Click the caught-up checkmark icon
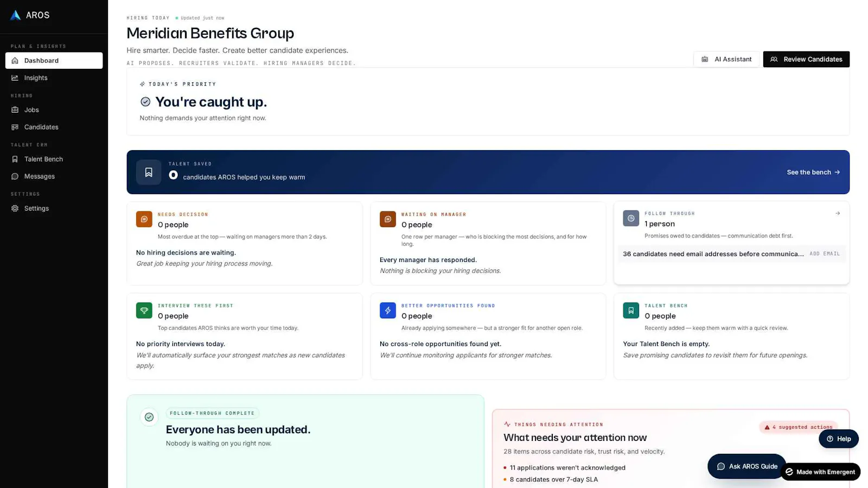 click(x=145, y=102)
